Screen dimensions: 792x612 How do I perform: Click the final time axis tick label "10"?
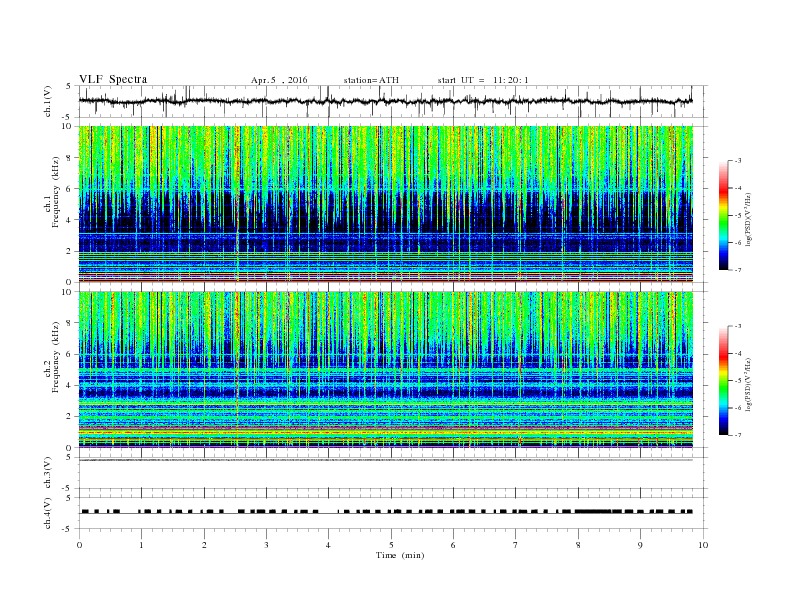[703, 545]
